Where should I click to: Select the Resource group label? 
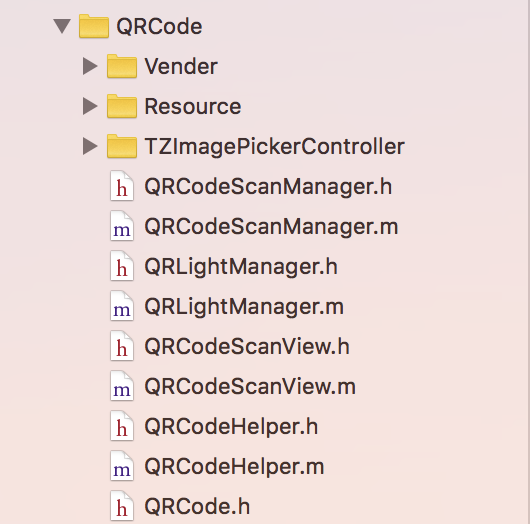click(x=193, y=106)
